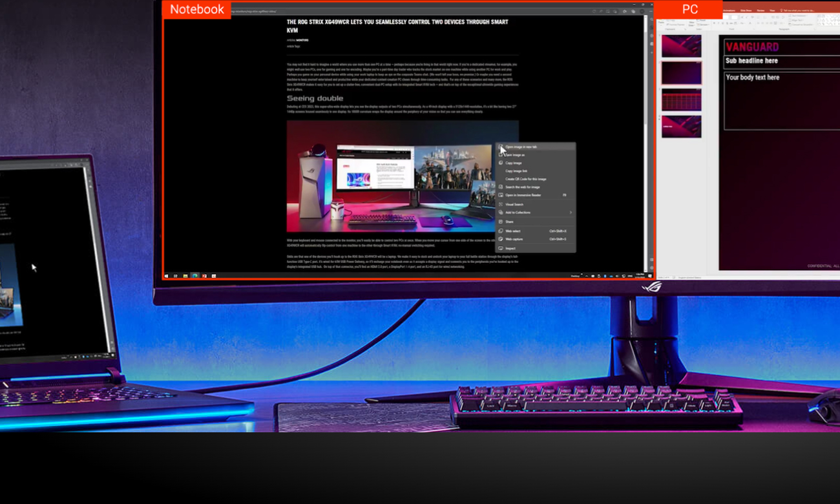The image size is (840, 504).
Task: Open in Immersive Reader menu entry
Action: 535,195
